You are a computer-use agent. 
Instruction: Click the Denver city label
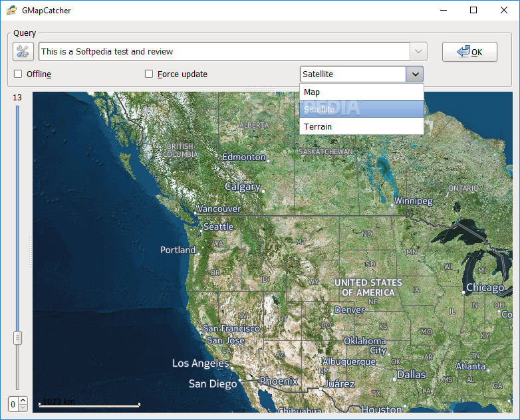(x=350, y=310)
